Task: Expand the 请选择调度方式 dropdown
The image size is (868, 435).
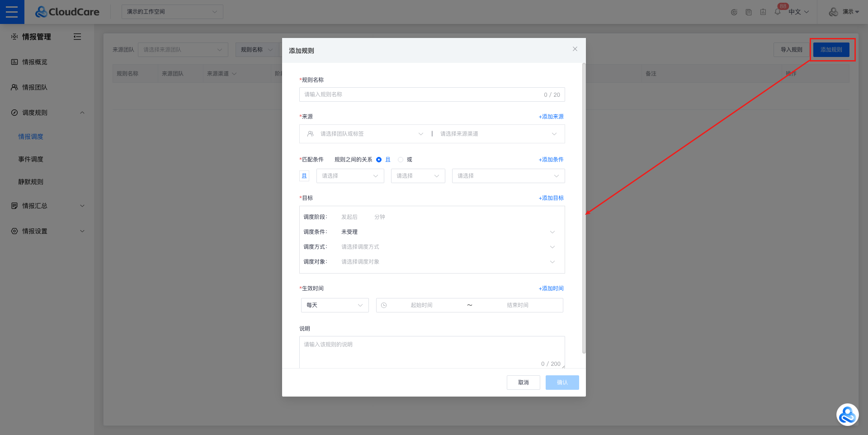Action: (447, 247)
